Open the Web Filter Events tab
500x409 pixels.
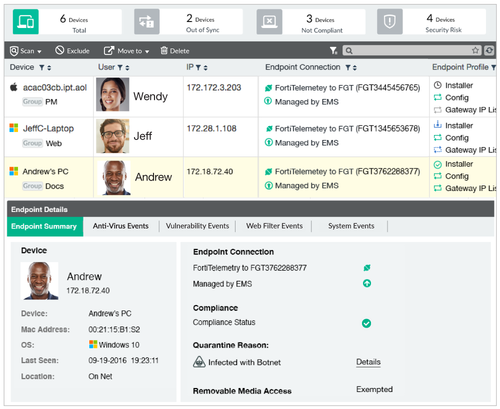(x=274, y=226)
